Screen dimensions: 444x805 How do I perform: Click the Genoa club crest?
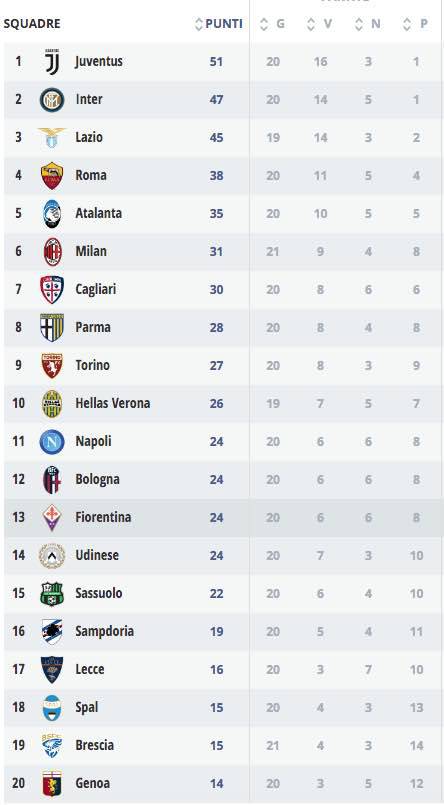point(52,783)
